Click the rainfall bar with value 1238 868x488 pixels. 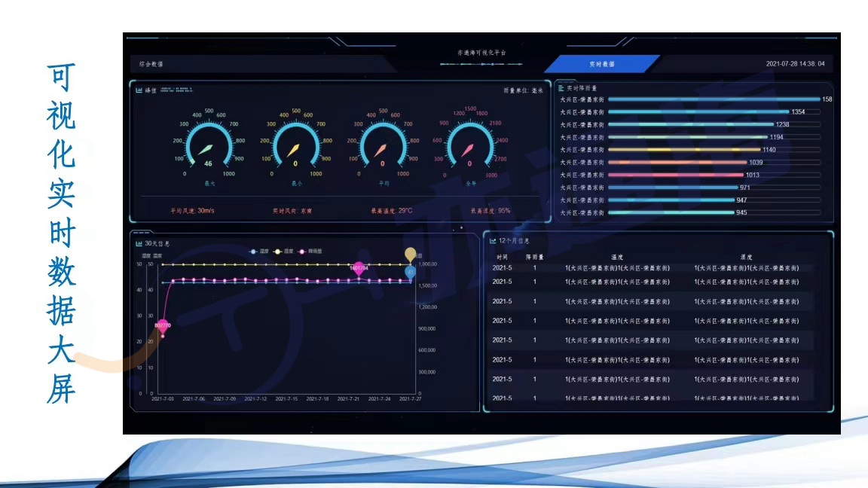click(x=691, y=124)
